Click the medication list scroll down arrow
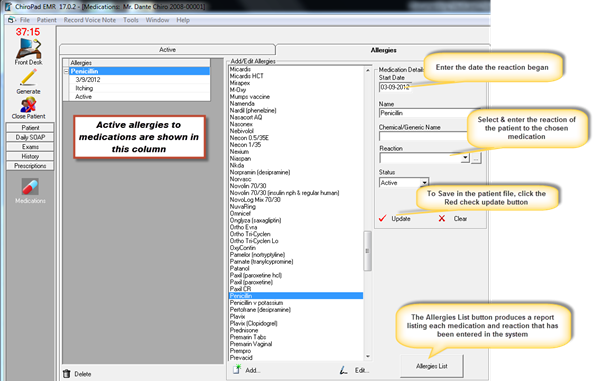This screenshot has width=602, height=381. [367, 356]
